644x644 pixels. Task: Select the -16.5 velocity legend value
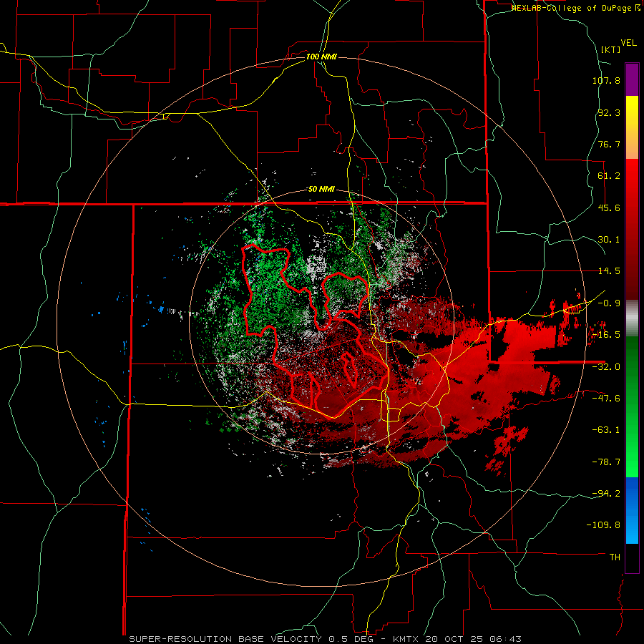click(x=606, y=335)
